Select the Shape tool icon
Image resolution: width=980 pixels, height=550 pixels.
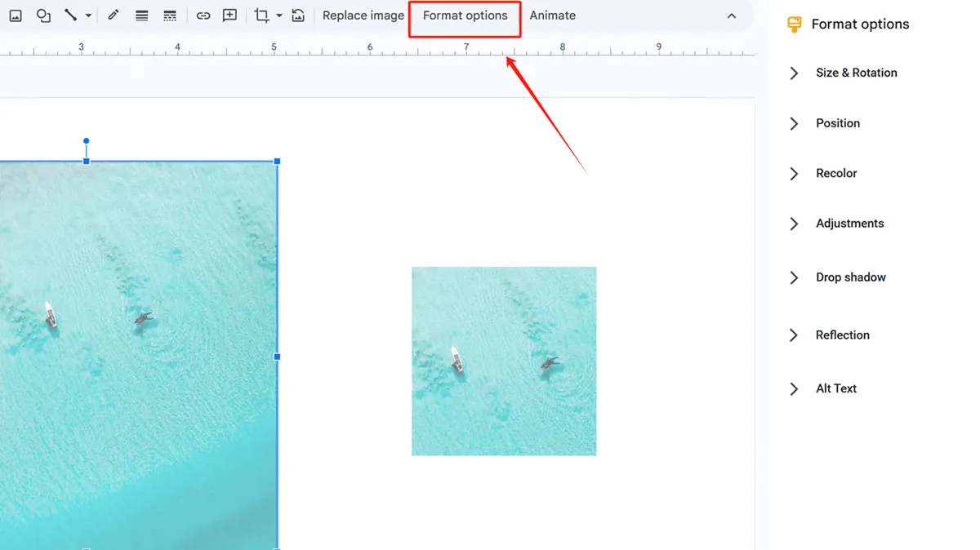tap(43, 16)
